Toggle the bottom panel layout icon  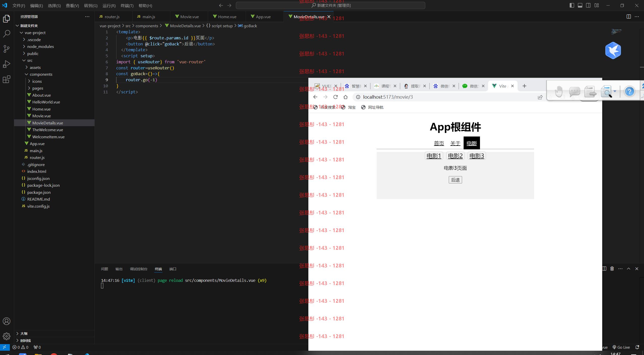pos(580,5)
